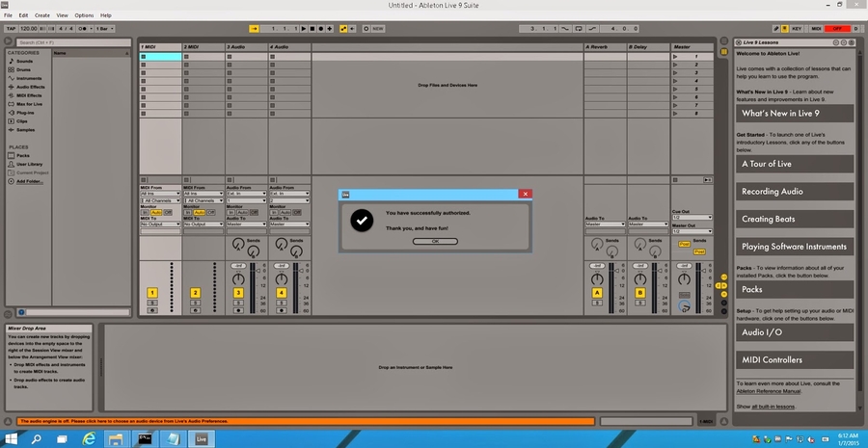Deactivate track 2 MIDI via yellow activator
This screenshot has width=868, height=448.
(195, 292)
